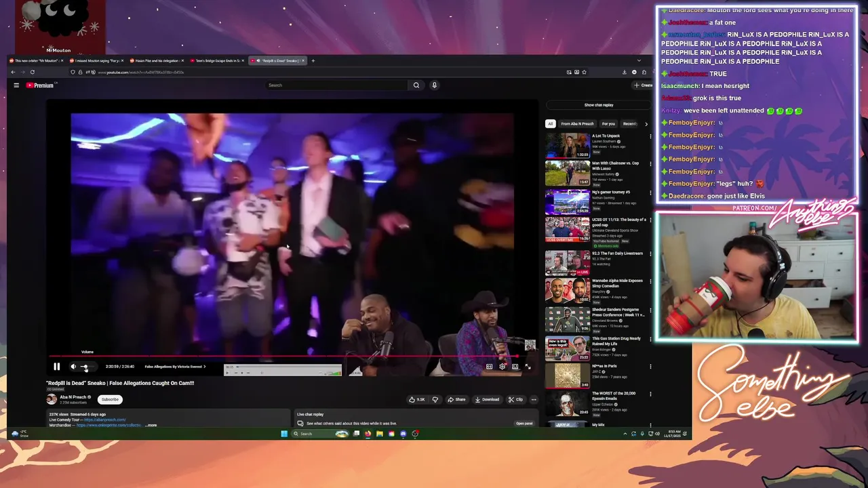868x488 pixels.
Task: Expand description with '...more'
Action: (x=151, y=425)
